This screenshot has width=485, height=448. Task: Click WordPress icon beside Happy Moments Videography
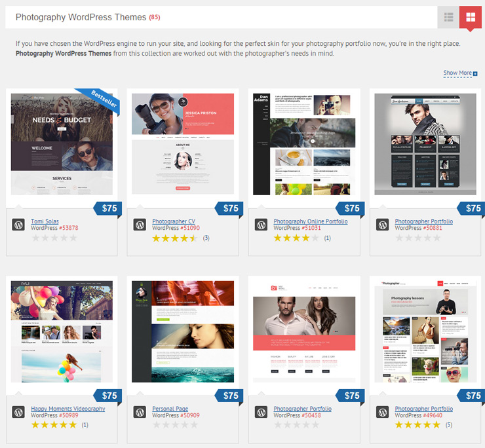pyautogui.click(x=18, y=412)
